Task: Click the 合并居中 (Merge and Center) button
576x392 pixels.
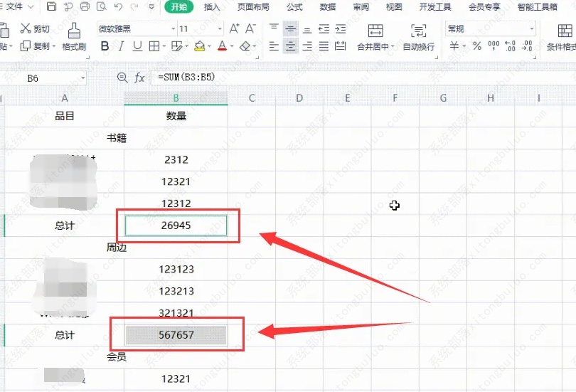Action: 375,37
